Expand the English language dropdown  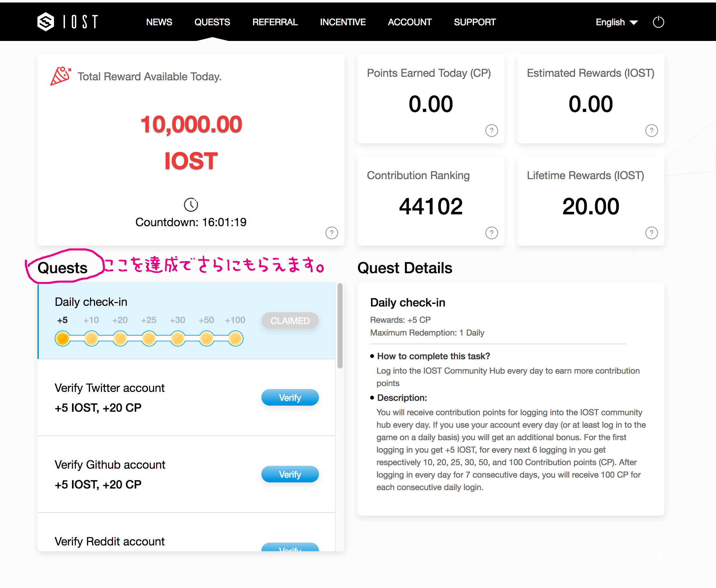pyautogui.click(x=617, y=22)
